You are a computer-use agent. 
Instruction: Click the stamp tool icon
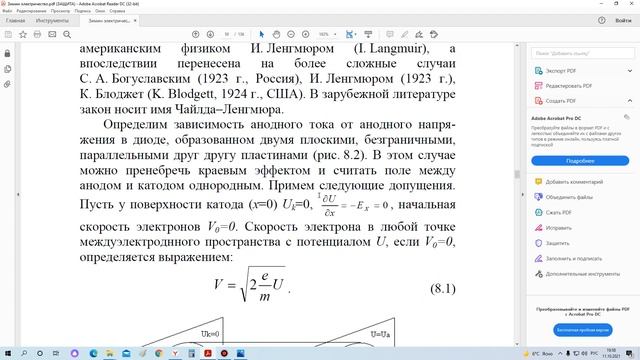434,35
